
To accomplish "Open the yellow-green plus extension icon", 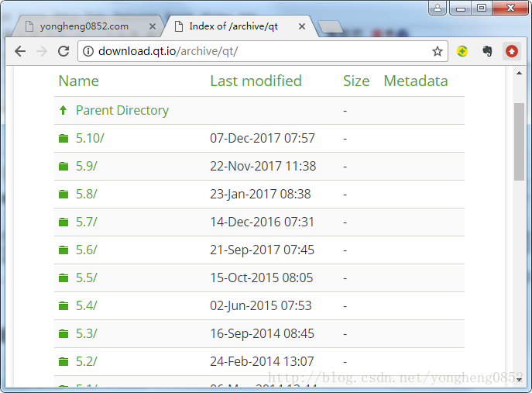I will (462, 51).
